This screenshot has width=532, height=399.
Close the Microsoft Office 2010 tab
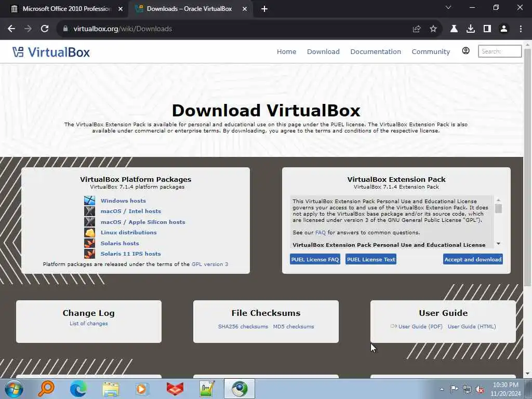[x=121, y=9]
